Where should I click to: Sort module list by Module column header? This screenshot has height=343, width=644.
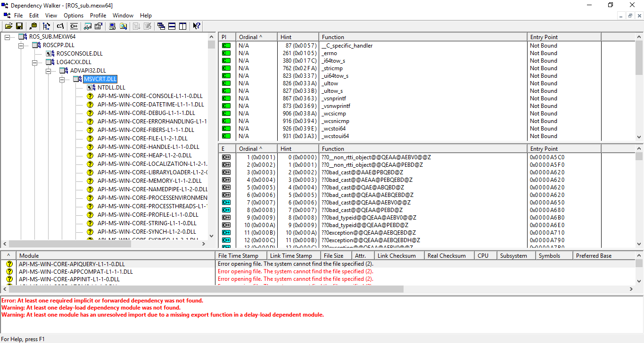116,255
